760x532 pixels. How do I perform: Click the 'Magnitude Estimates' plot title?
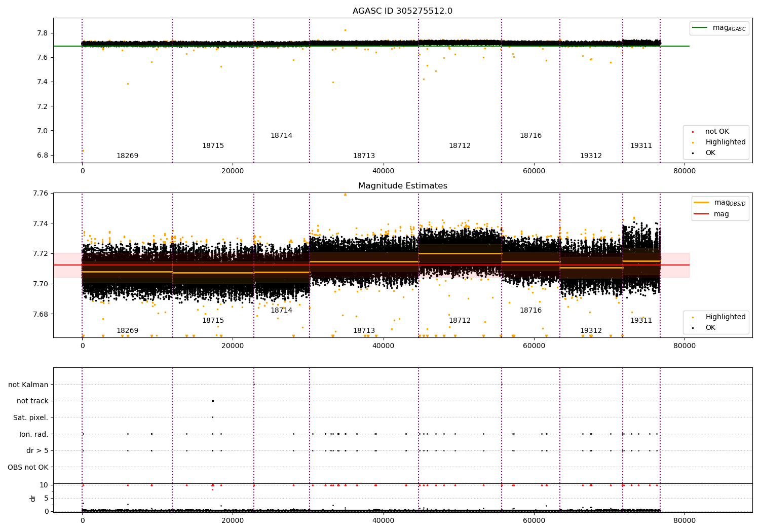coord(402,186)
